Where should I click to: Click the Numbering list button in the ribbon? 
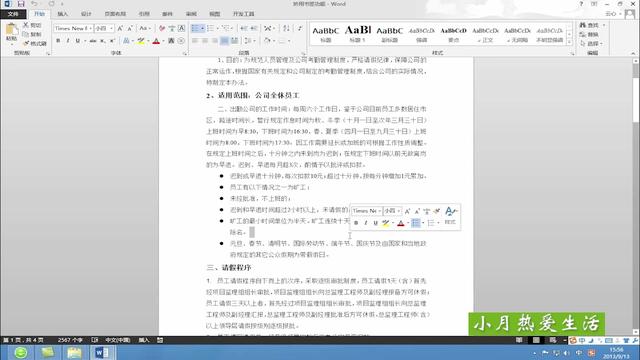pyautogui.click(x=211, y=29)
